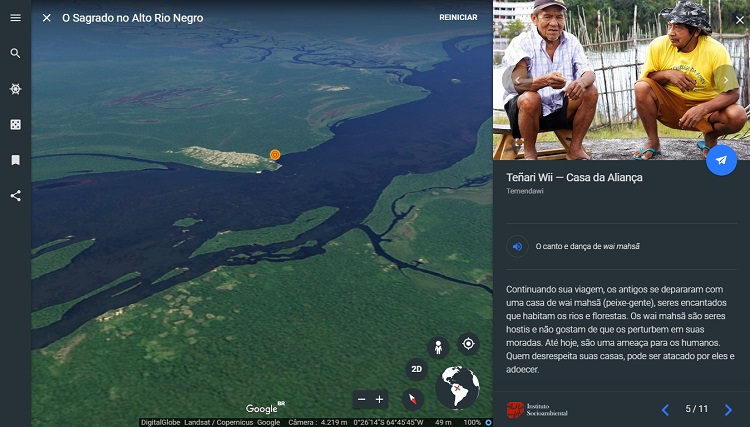Play the wai mahsã song audio
The image size is (750, 427).
tap(518, 246)
